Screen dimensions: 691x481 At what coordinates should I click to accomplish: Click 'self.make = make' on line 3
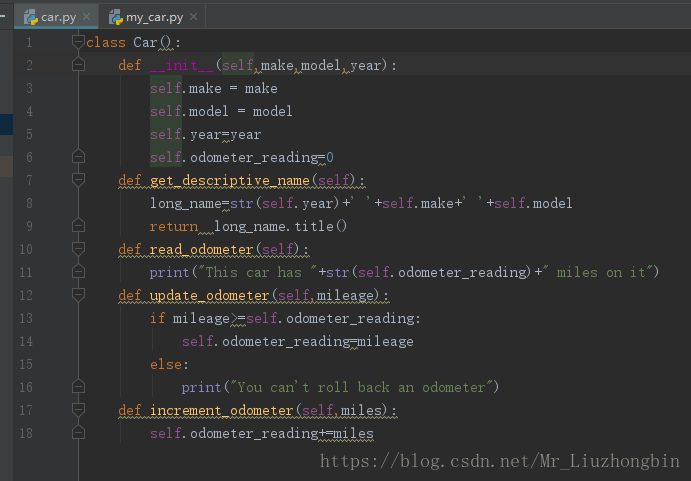[214, 88]
